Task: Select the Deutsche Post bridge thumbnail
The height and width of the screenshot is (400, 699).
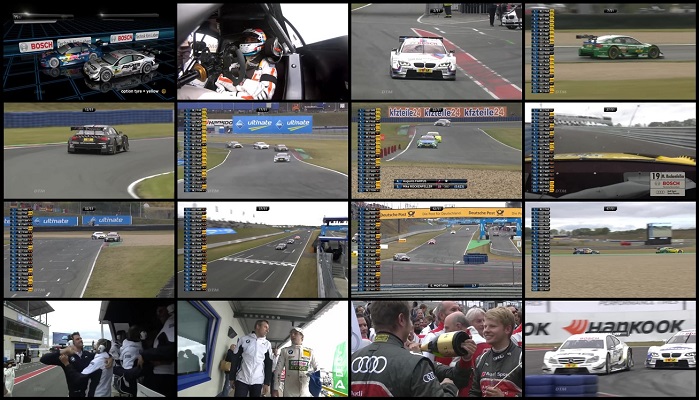Action: [x=436, y=250]
